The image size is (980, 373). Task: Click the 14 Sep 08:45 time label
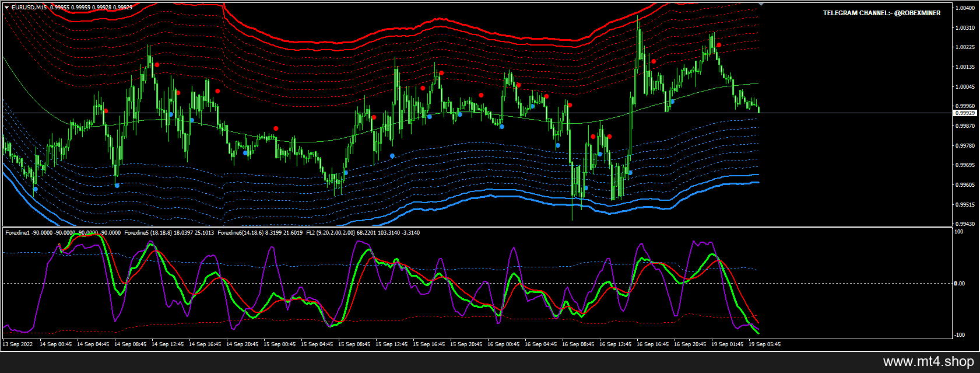(130, 344)
